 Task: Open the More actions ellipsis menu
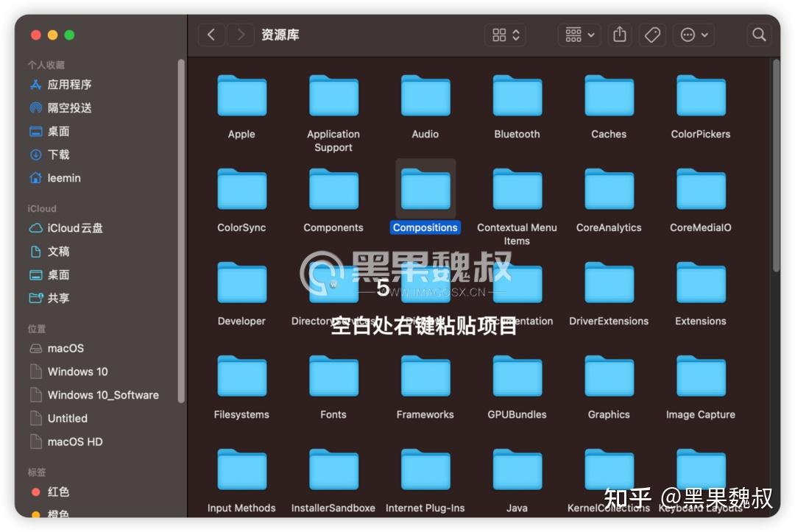tap(694, 35)
